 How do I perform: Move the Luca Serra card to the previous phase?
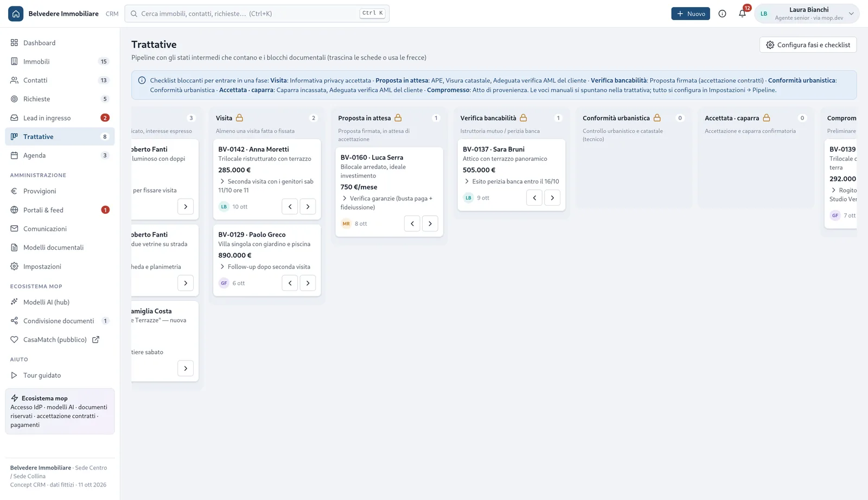412,224
